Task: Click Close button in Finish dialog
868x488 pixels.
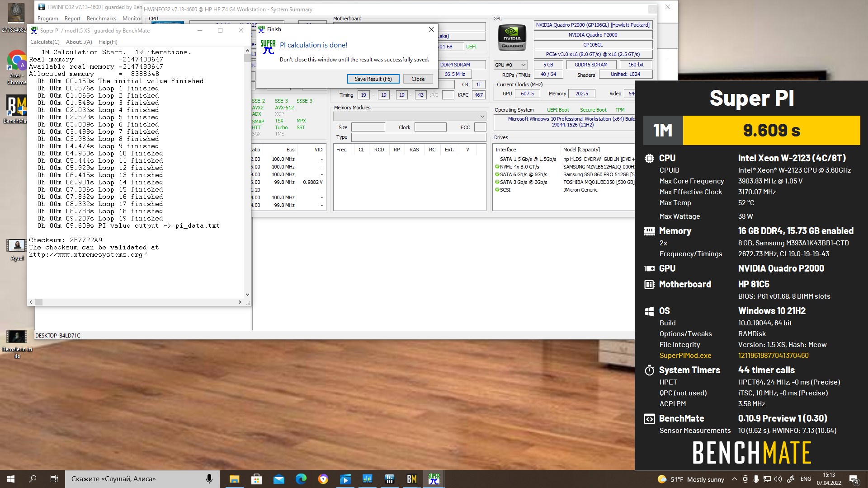Action: point(418,79)
